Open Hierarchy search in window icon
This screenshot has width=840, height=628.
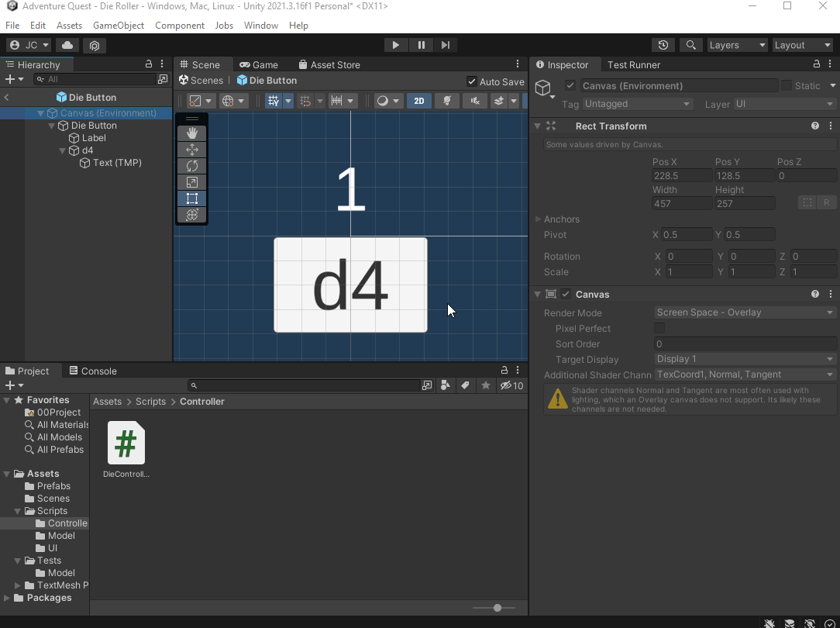pyautogui.click(x=163, y=79)
